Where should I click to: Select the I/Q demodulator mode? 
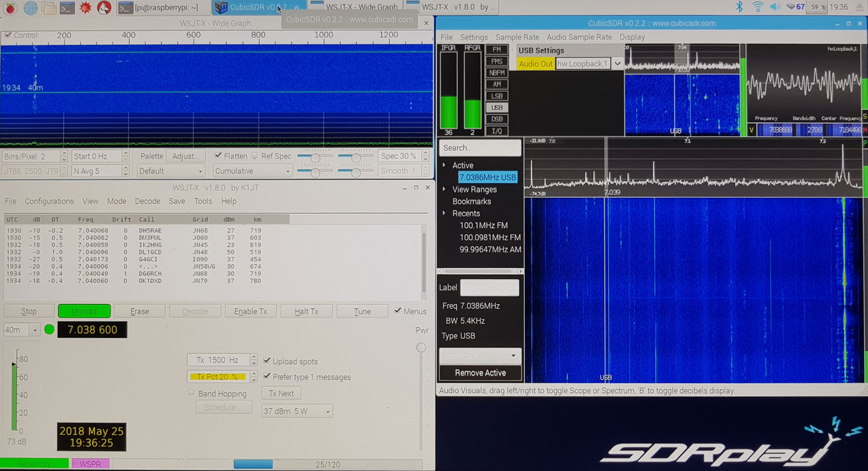pos(497,131)
